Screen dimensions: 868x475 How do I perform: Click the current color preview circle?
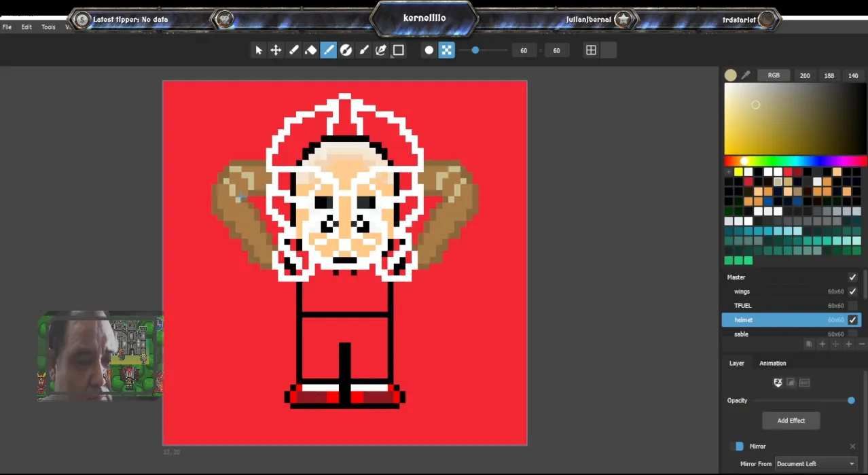731,75
